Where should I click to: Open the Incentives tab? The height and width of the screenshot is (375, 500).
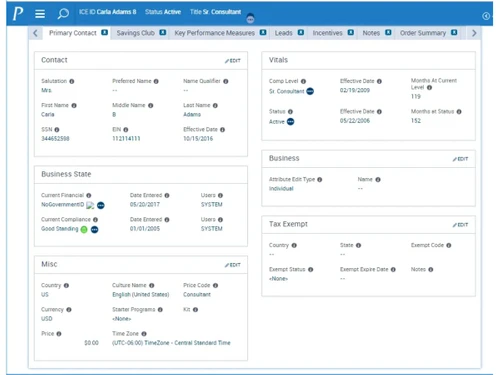click(x=327, y=33)
